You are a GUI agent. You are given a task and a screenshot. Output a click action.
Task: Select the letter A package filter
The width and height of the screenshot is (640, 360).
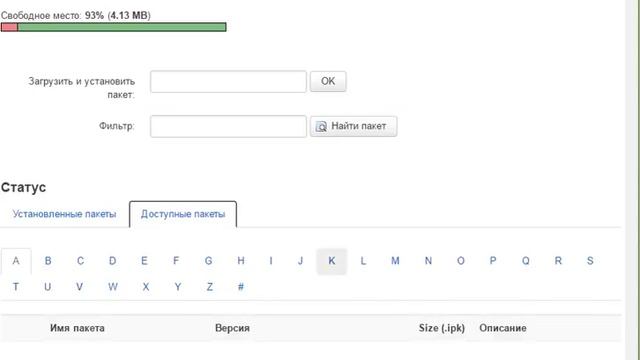[16, 261]
